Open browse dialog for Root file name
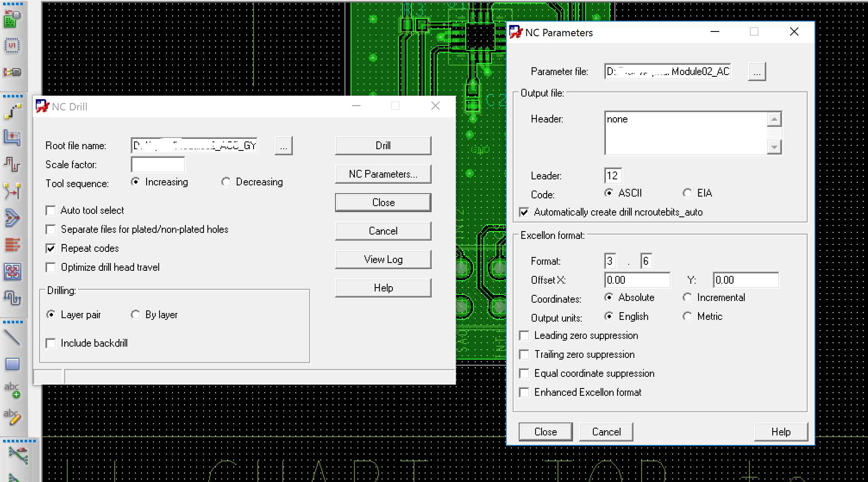Viewport: 868px width, 482px height. [283, 146]
